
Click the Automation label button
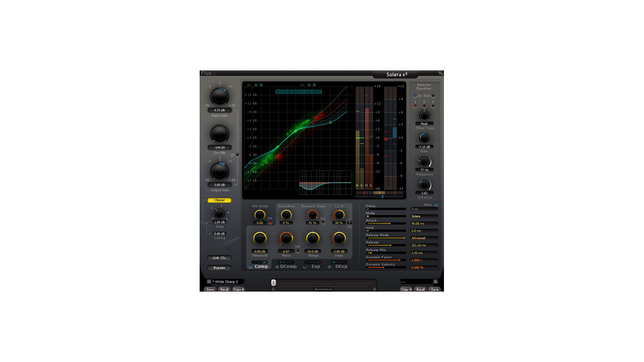tap(324, 289)
